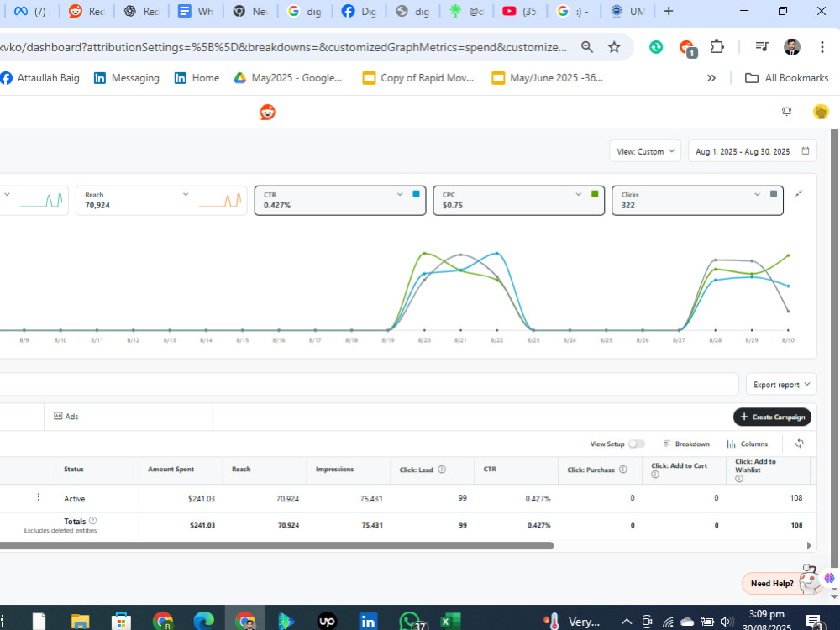Open a new browser tab with plus
The width and height of the screenshot is (840, 630).
pos(668,11)
